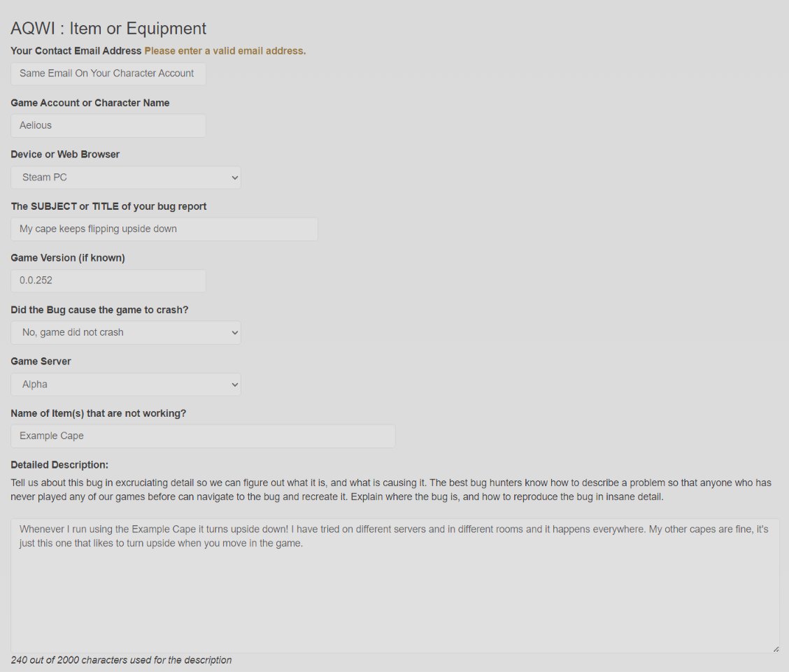The width and height of the screenshot is (789, 672).
Task: Click the 'Detailed Description:' label
Action: pos(59,465)
